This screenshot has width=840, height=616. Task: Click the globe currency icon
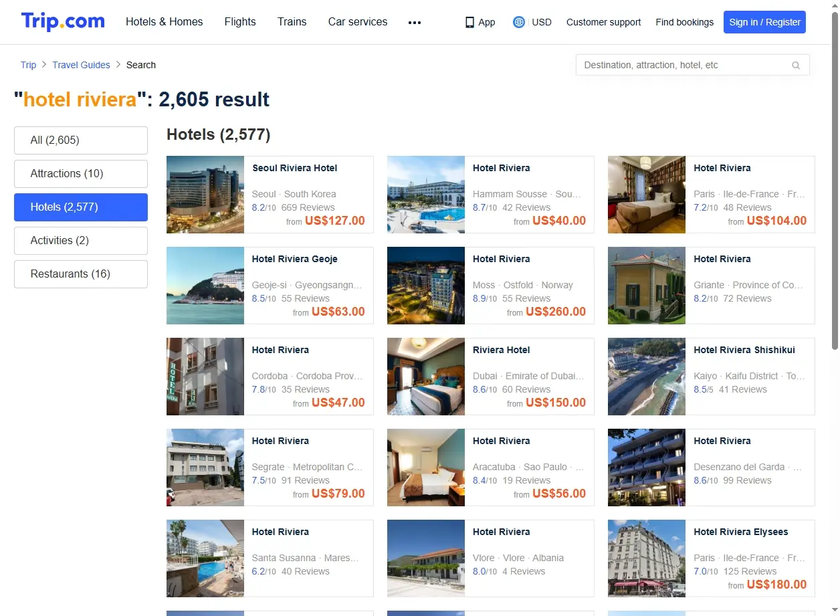[519, 22]
